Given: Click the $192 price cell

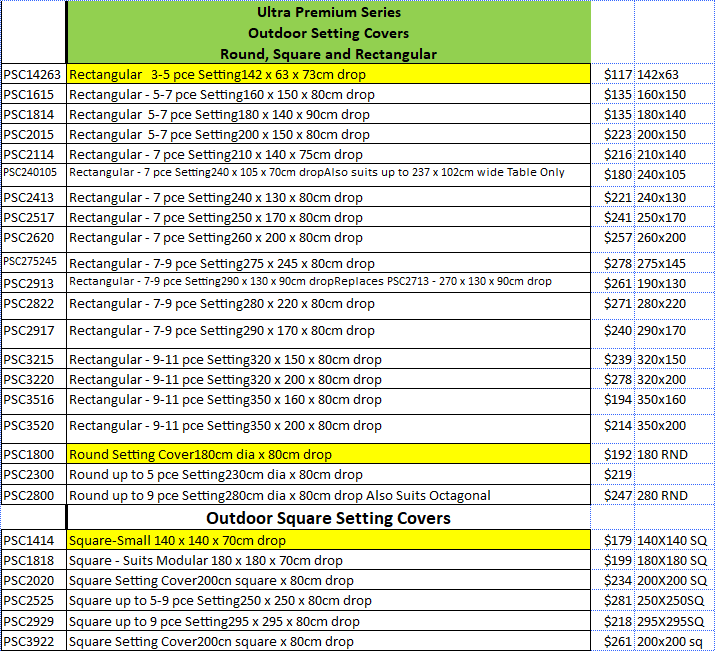Looking at the screenshot, I should coord(613,454).
